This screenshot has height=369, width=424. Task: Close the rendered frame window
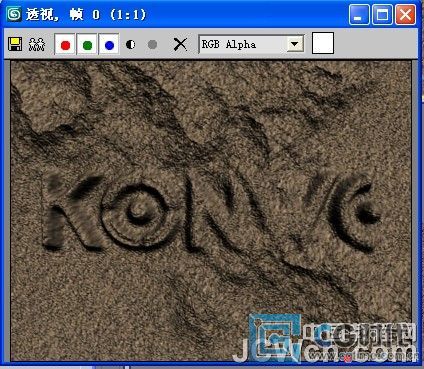(405, 15)
